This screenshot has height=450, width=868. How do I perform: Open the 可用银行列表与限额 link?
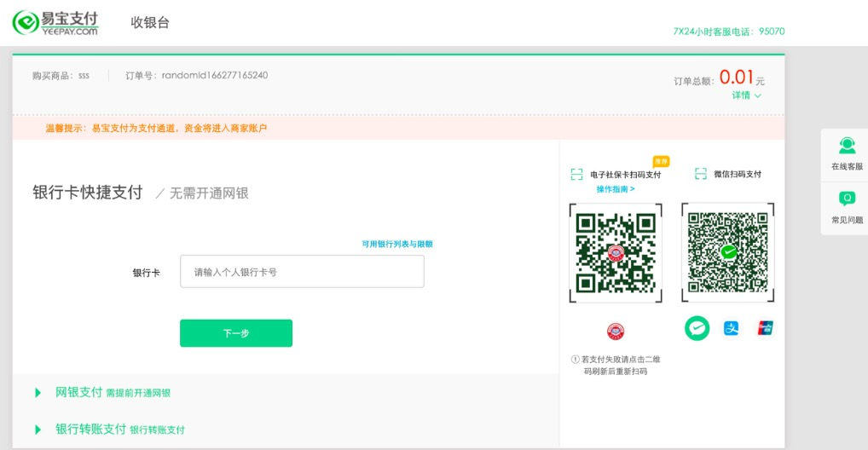pos(397,244)
